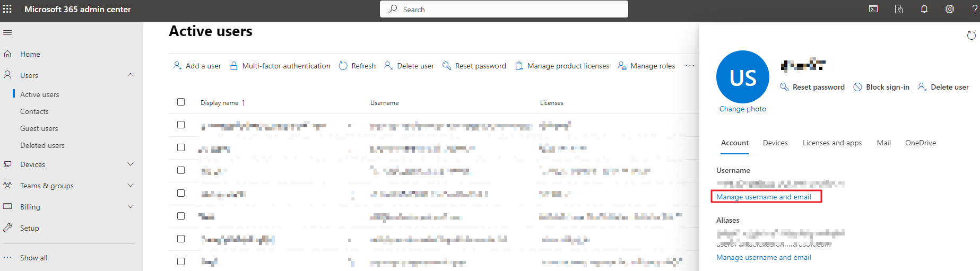Click Reset password in the list toolbar
This screenshot has width=980, height=271.
(x=474, y=66)
